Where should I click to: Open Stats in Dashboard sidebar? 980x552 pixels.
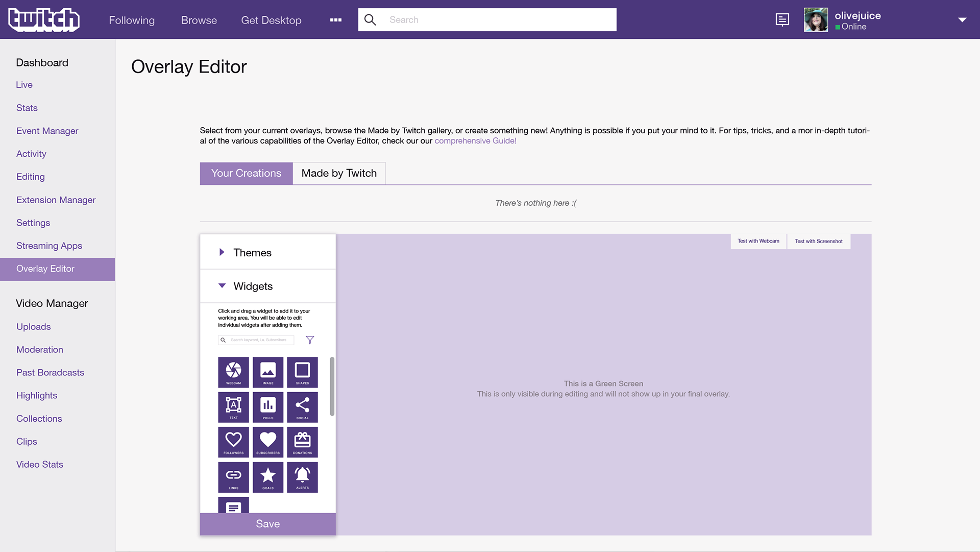[x=27, y=108]
